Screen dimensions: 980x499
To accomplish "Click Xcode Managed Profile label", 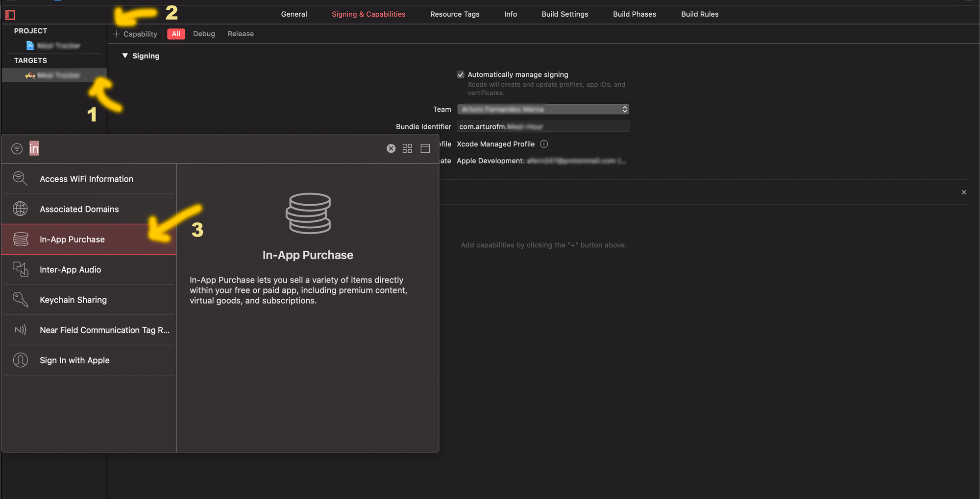I will 495,144.
